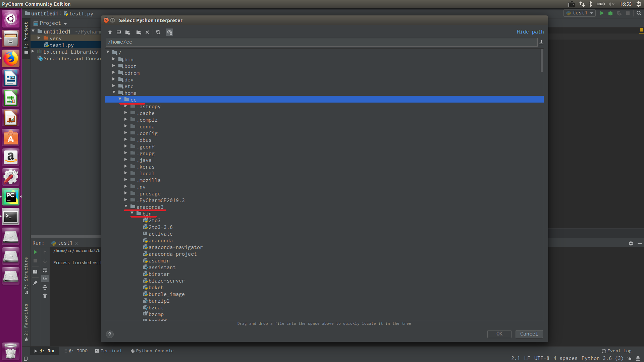This screenshot has width=644, height=362.
Task: Open the help question mark button
Action: point(110,334)
